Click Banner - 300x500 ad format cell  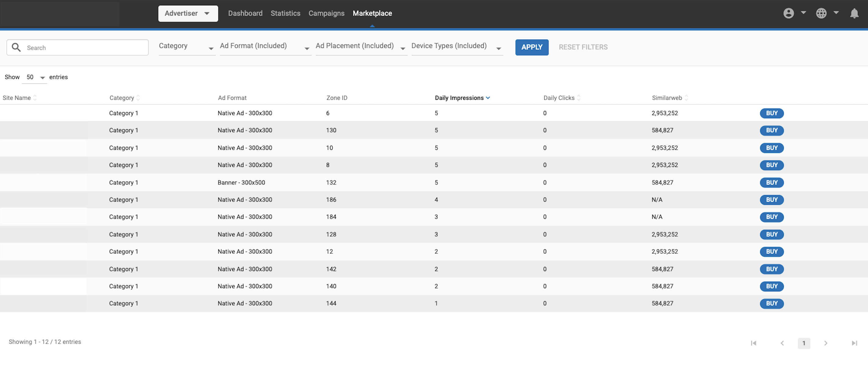(x=241, y=183)
